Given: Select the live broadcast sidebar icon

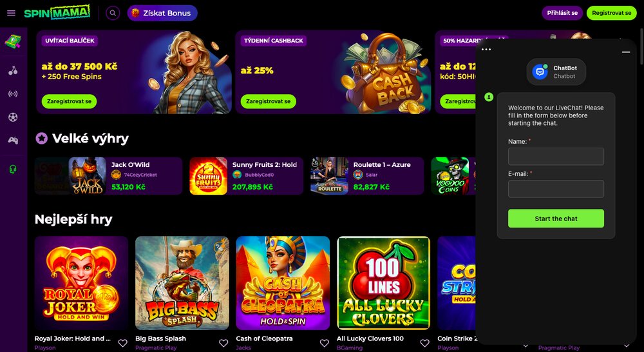Looking at the screenshot, I should pyautogui.click(x=13, y=93).
